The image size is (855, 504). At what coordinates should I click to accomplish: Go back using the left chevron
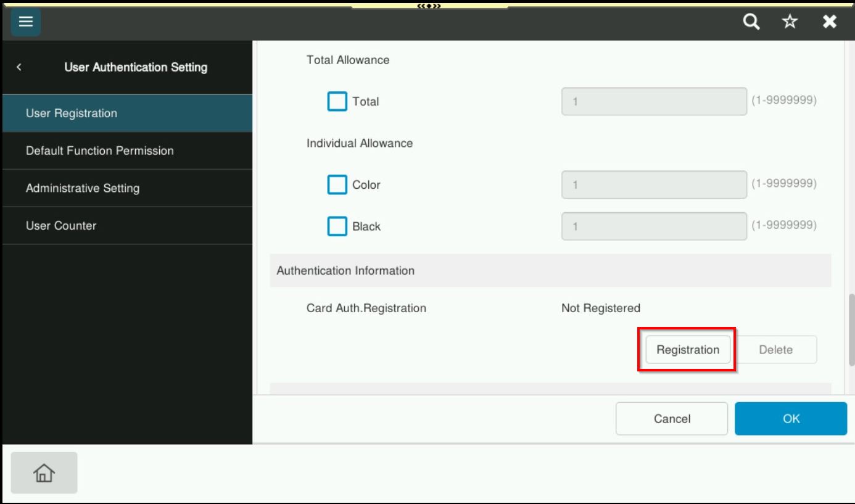pyautogui.click(x=19, y=67)
